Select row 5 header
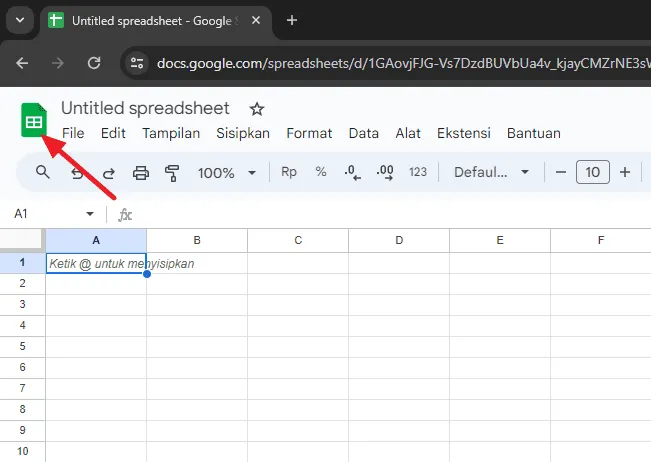Image resolution: width=651 pixels, height=462 pixels. point(22,347)
